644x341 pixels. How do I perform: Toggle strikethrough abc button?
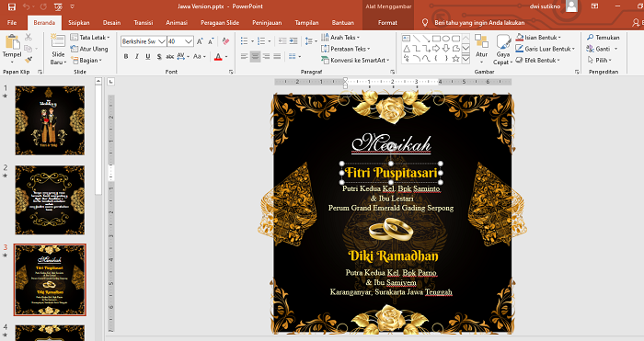click(170, 57)
